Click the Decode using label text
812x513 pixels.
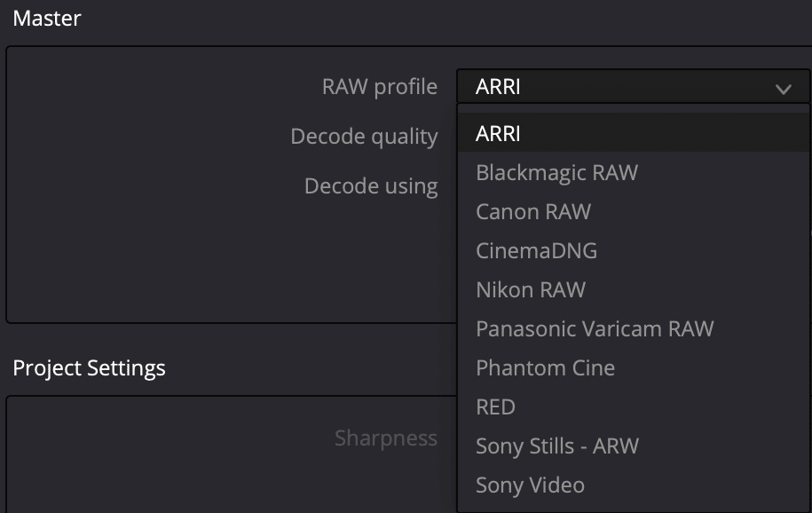pos(370,185)
